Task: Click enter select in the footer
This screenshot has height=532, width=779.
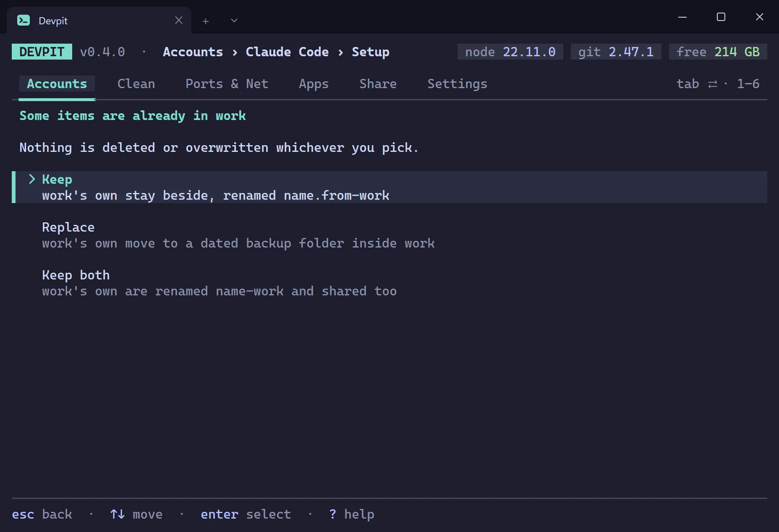Action: tap(246, 514)
